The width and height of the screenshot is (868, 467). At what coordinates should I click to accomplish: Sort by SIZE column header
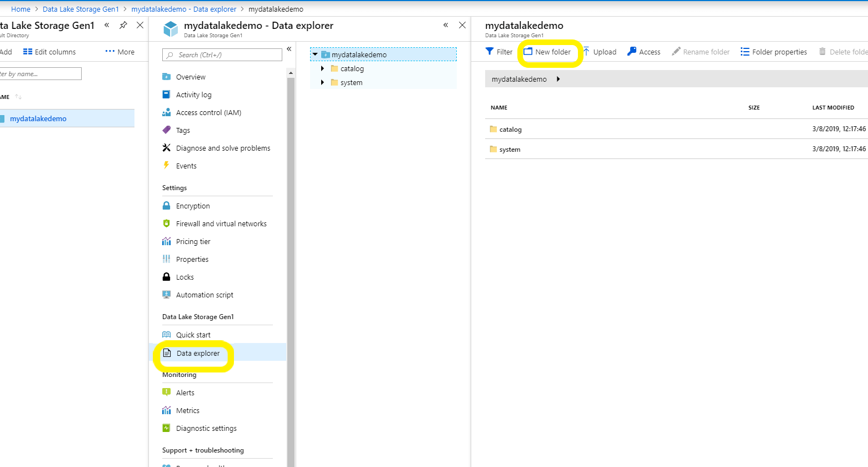pos(754,107)
